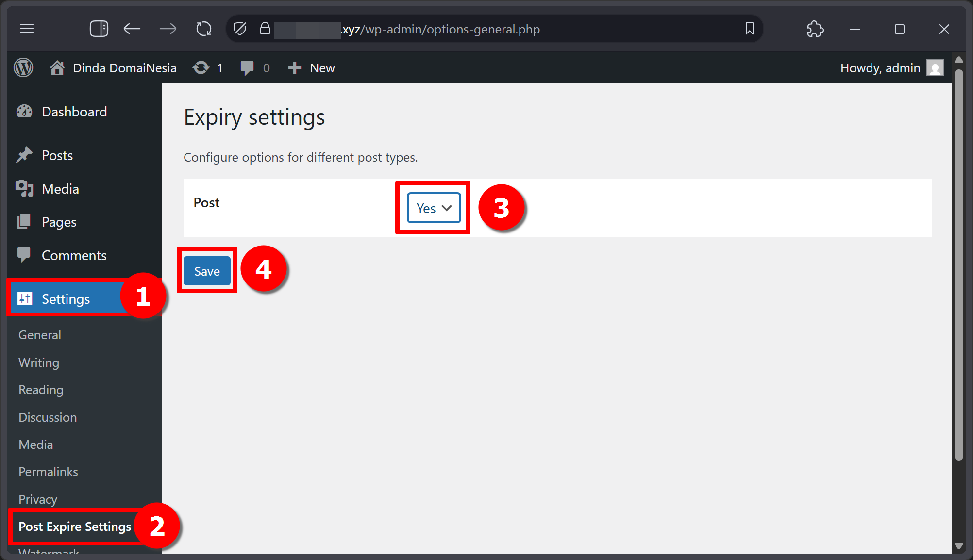The image size is (973, 560).
Task: Toggle the browser sidebar panel icon
Action: [99, 29]
